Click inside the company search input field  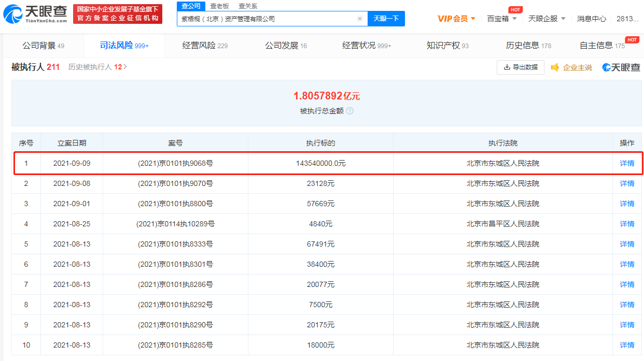[x=259, y=18]
